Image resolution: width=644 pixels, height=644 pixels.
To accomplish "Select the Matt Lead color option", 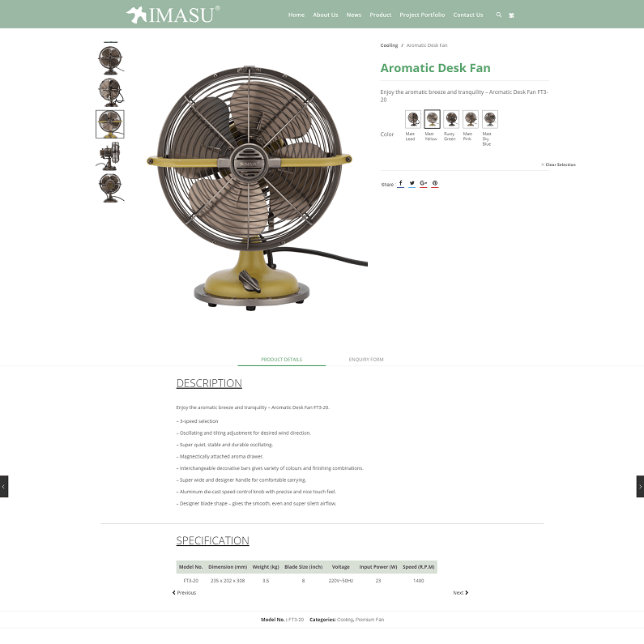I will click(413, 119).
